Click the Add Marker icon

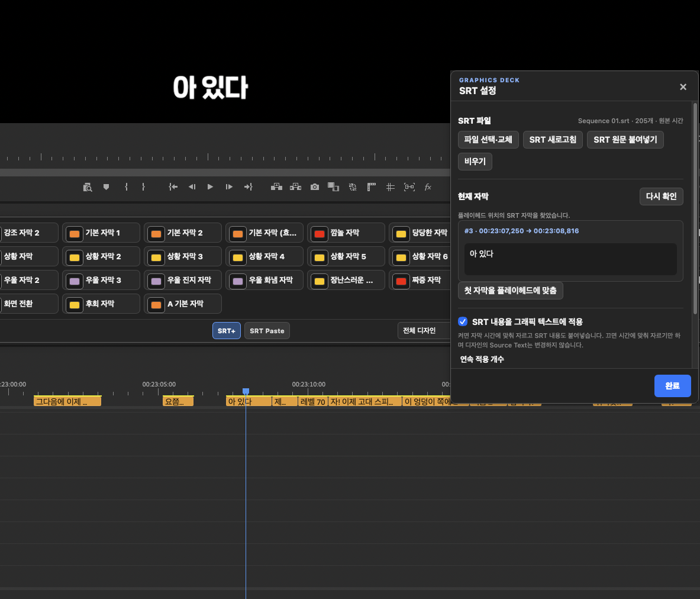click(x=107, y=186)
